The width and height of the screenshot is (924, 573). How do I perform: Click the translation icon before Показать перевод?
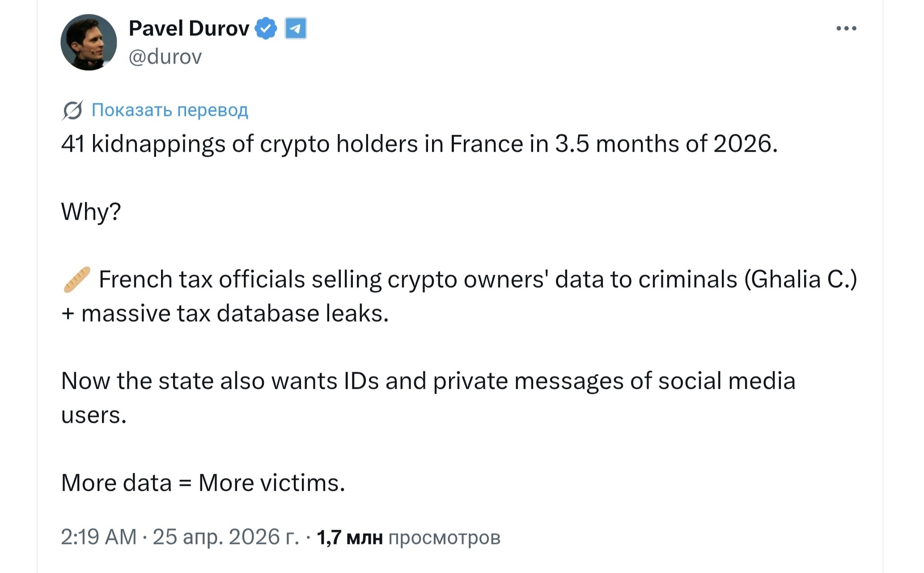(71, 110)
